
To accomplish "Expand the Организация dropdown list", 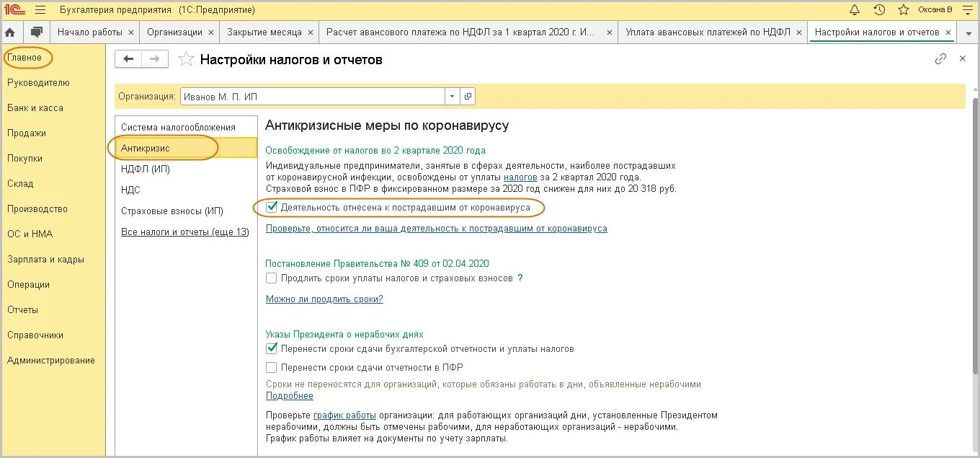I will [452, 96].
